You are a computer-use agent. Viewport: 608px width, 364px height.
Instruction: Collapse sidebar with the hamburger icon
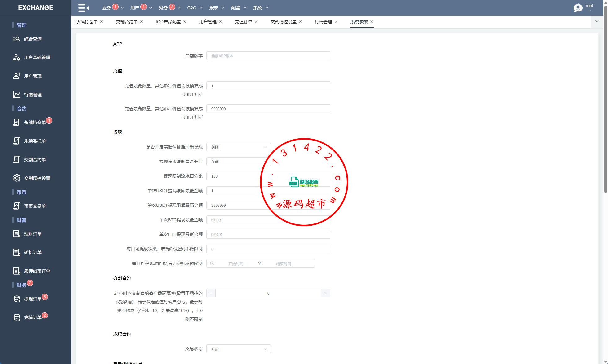(x=83, y=8)
